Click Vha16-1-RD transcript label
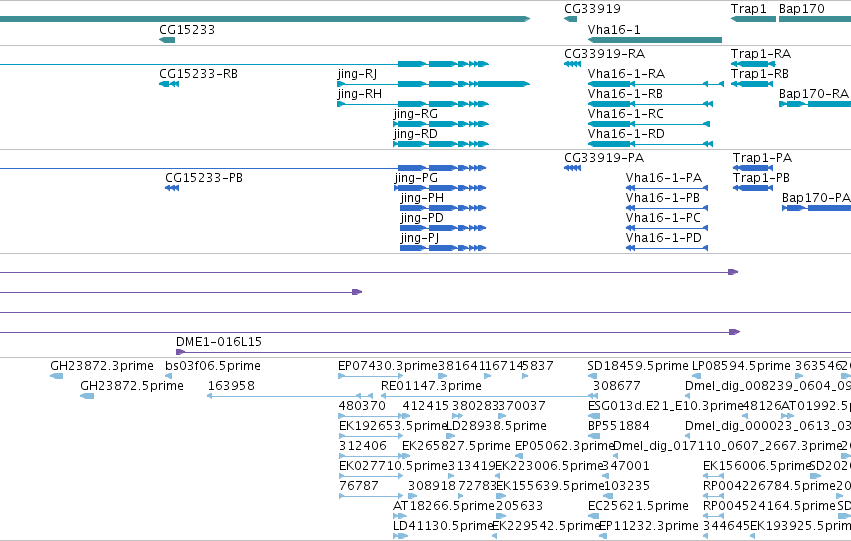Image resolution: width=851 pixels, height=541 pixels. click(x=626, y=134)
